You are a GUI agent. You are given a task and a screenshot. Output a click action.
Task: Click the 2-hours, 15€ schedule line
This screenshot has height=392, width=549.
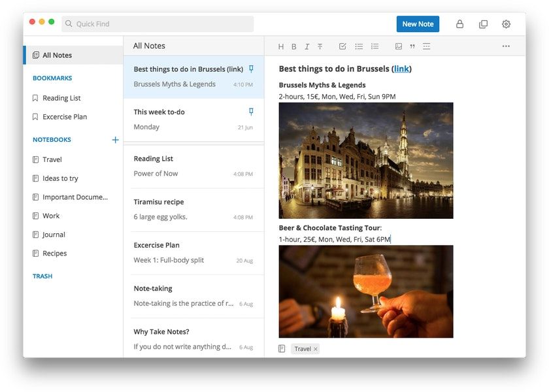[x=337, y=97]
